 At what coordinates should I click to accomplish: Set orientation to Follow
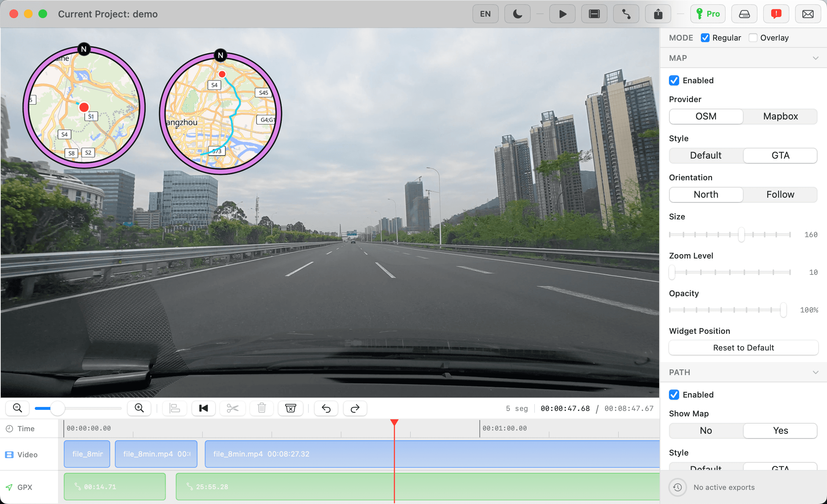tap(780, 194)
